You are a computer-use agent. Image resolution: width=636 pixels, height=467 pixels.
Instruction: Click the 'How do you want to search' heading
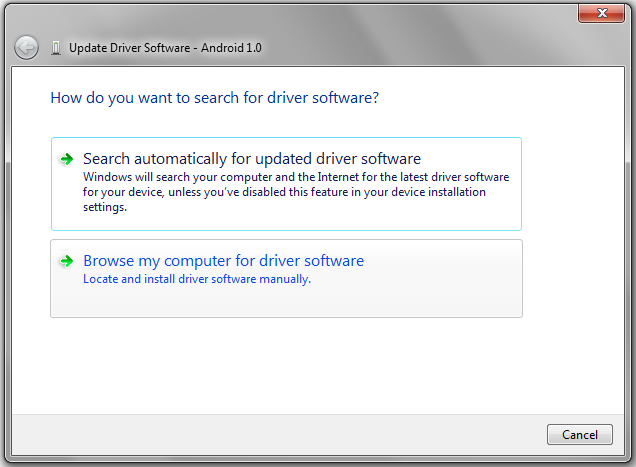215,98
